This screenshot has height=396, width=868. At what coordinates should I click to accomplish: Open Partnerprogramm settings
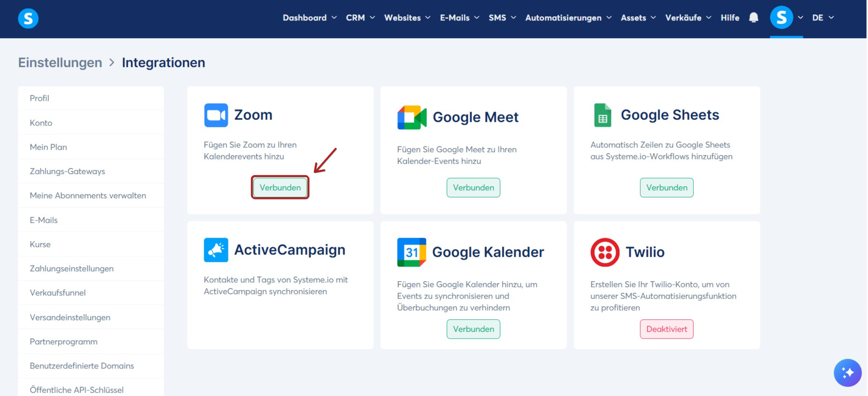[x=91, y=342]
